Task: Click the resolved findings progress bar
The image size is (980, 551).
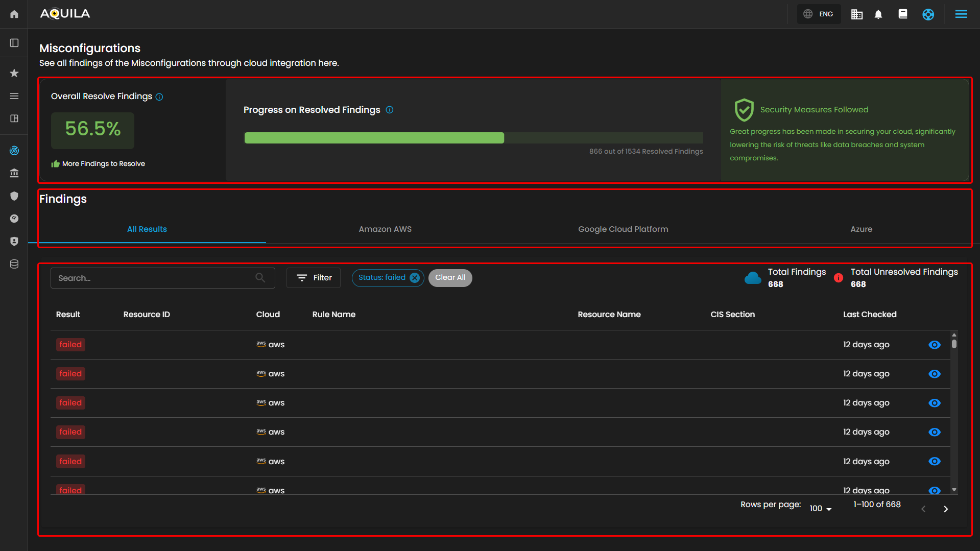Action: pyautogui.click(x=473, y=138)
